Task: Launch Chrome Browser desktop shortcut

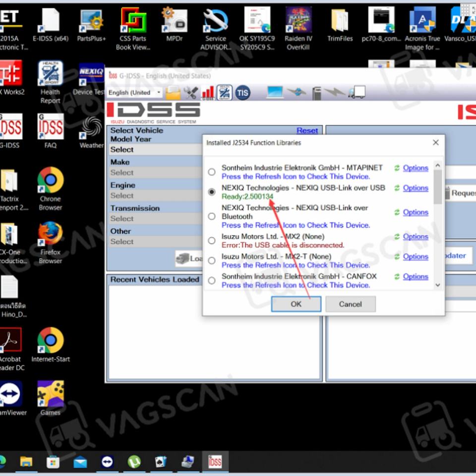Action: [x=51, y=189]
